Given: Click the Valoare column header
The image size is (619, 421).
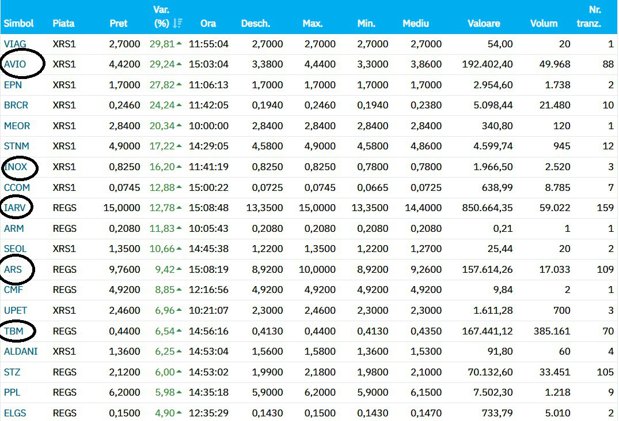Looking at the screenshot, I should coord(484,23).
